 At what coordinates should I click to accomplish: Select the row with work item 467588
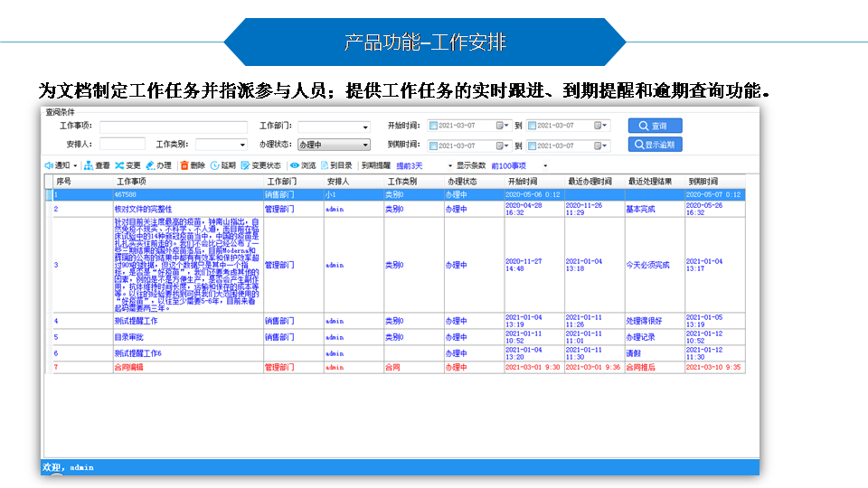pyautogui.click(x=396, y=195)
